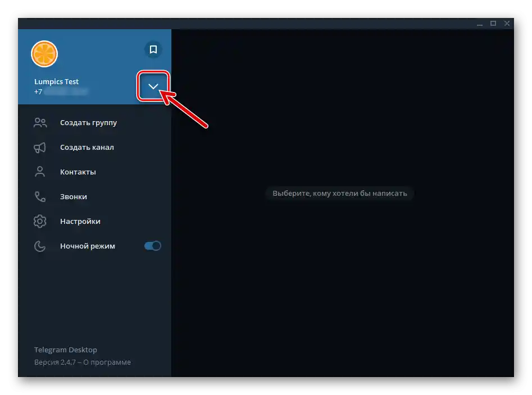Select the megaphone icon for channel creation
The width and height of the screenshot is (532, 395).
[x=39, y=147]
